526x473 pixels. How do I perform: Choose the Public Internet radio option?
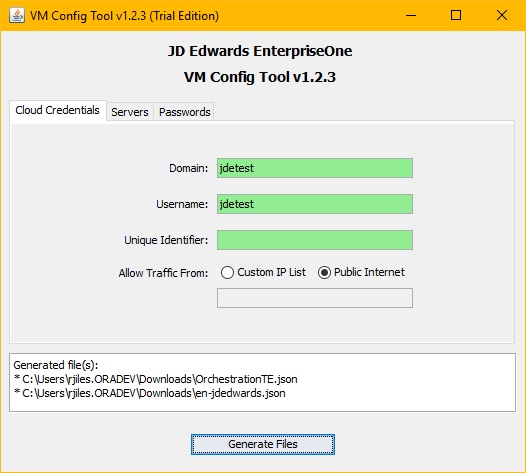pos(361,272)
